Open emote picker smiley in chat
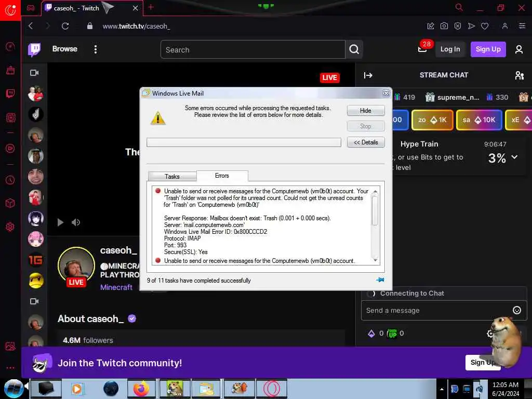Image resolution: width=532 pixels, height=399 pixels. [517, 310]
